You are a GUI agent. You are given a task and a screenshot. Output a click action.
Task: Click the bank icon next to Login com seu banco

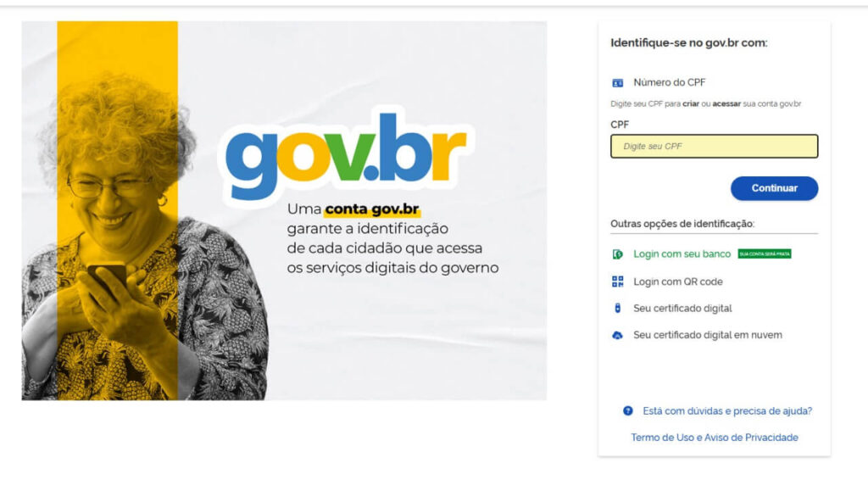(617, 254)
